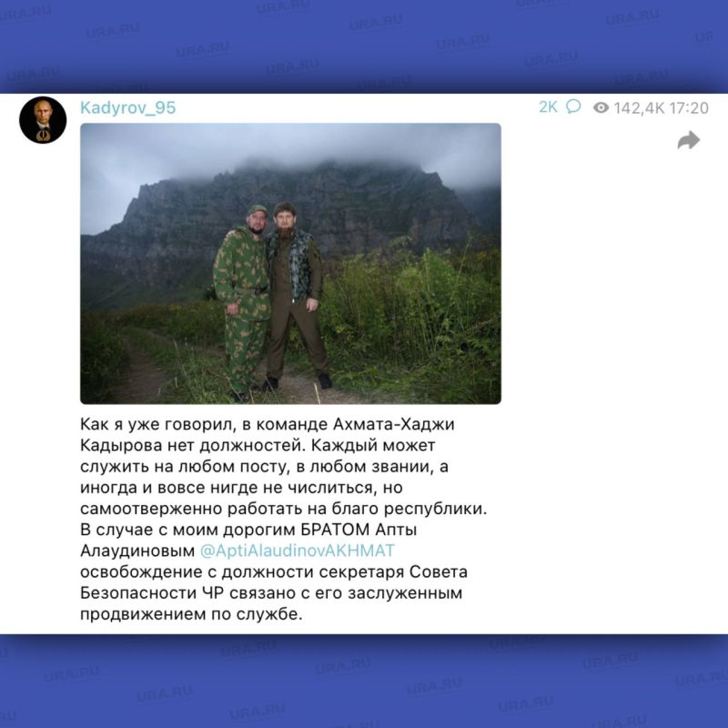Viewport: 728px width, 728px height.
Task: Open the Kadyrov_95 channel name
Action: point(127,107)
